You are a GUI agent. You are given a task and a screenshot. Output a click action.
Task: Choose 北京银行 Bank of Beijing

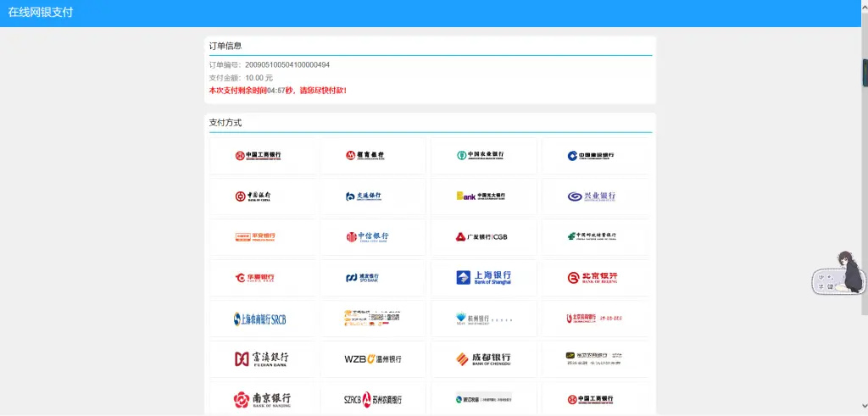pyautogui.click(x=594, y=278)
